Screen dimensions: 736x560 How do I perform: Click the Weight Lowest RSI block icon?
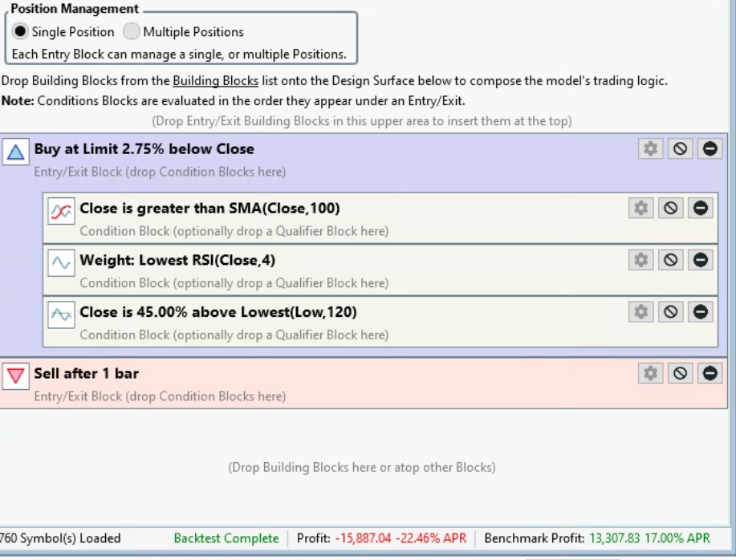coord(60,262)
